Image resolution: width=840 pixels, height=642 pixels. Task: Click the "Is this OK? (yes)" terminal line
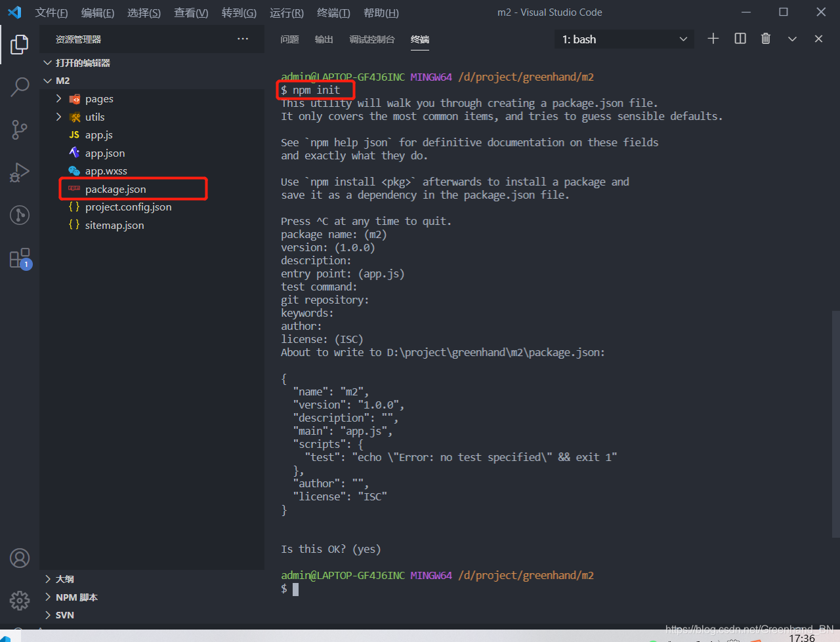point(331,549)
